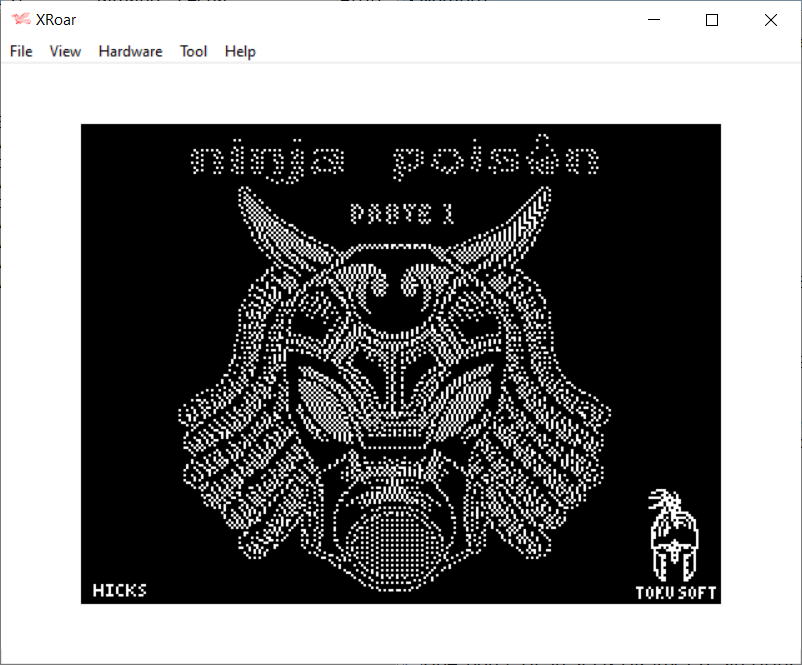Minimize the XRoar window
Screen dimensions: 802x665
pos(655,20)
